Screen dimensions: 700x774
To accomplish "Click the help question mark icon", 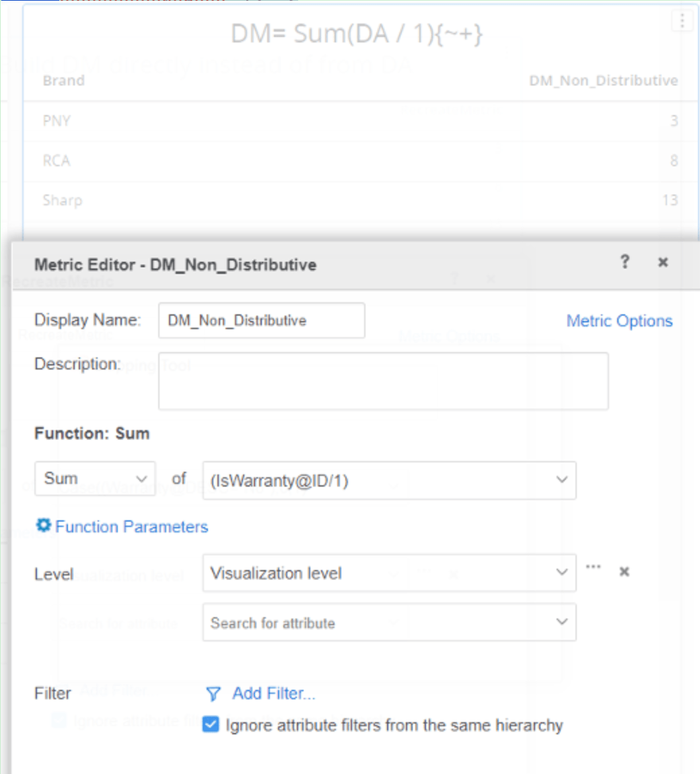I will [625, 262].
